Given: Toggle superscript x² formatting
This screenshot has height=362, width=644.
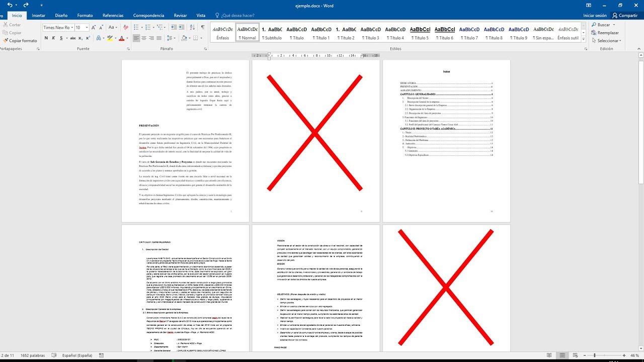Looking at the screenshot, I should (88, 38).
